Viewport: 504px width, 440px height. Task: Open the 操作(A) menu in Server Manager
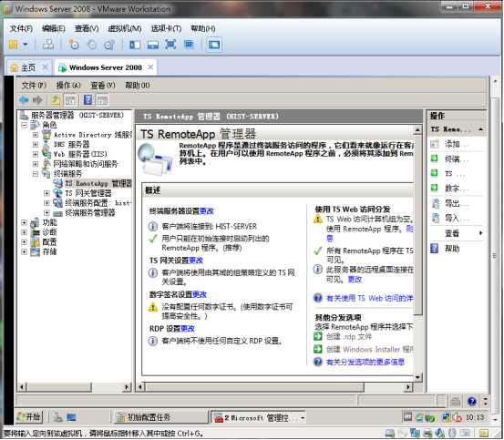[x=67, y=85]
